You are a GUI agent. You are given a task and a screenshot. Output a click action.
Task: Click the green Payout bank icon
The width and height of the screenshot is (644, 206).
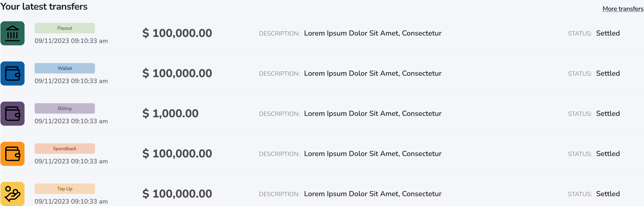12,33
